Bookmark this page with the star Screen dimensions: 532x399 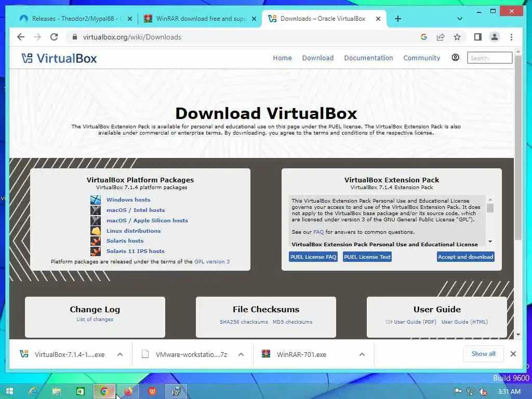click(x=457, y=37)
